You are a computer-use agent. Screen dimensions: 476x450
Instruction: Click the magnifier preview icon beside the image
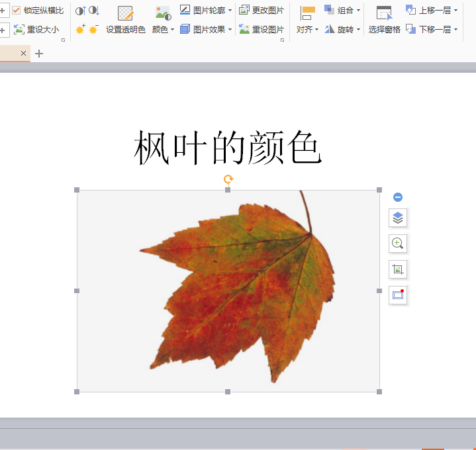[398, 244]
